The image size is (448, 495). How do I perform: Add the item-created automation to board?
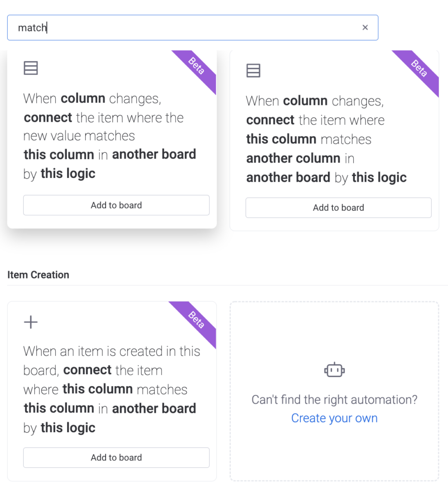(116, 457)
